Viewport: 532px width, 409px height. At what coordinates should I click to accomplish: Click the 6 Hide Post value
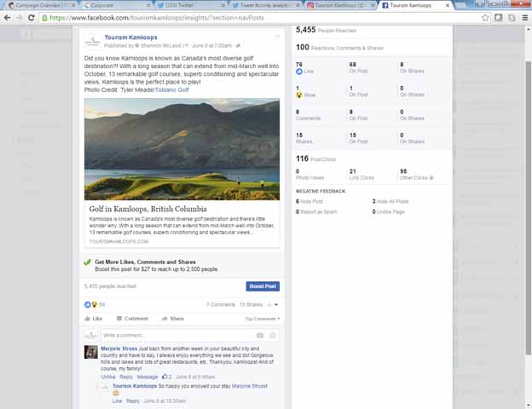298,201
